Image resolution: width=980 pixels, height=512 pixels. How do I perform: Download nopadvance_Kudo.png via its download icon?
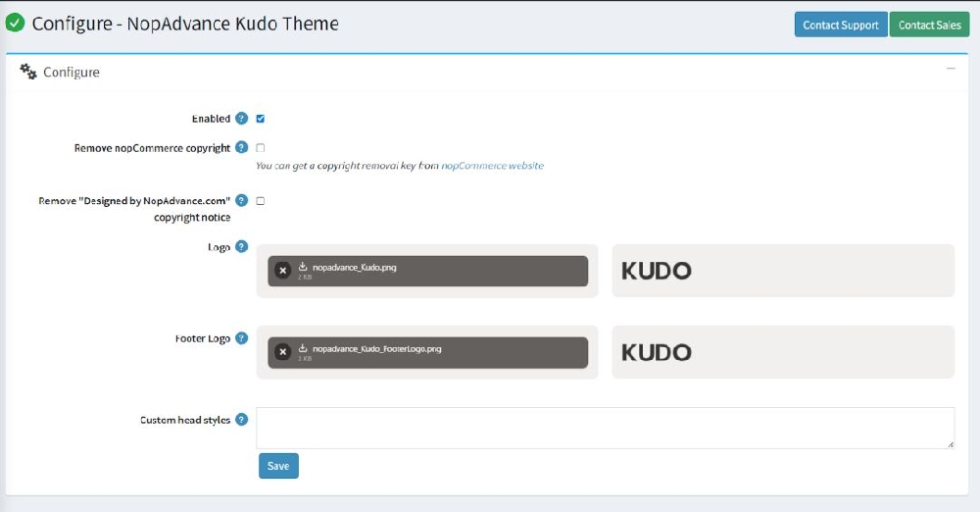[303, 267]
